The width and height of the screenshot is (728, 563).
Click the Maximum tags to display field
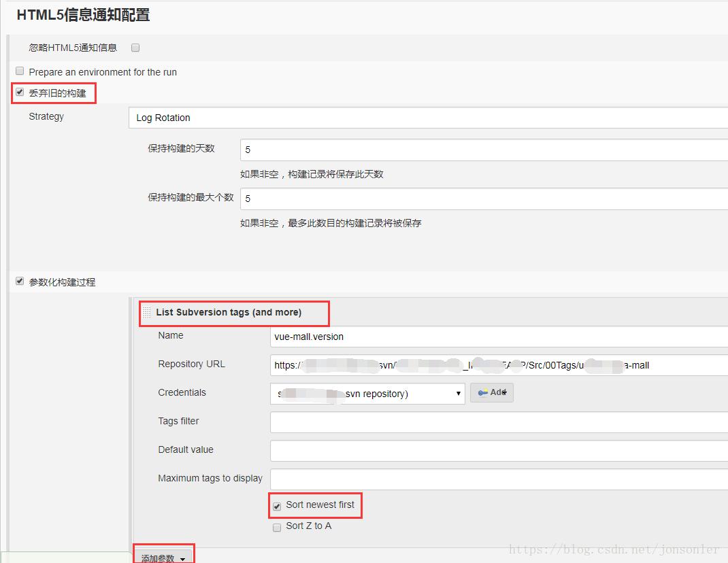pyautogui.click(x=498, y=479)
